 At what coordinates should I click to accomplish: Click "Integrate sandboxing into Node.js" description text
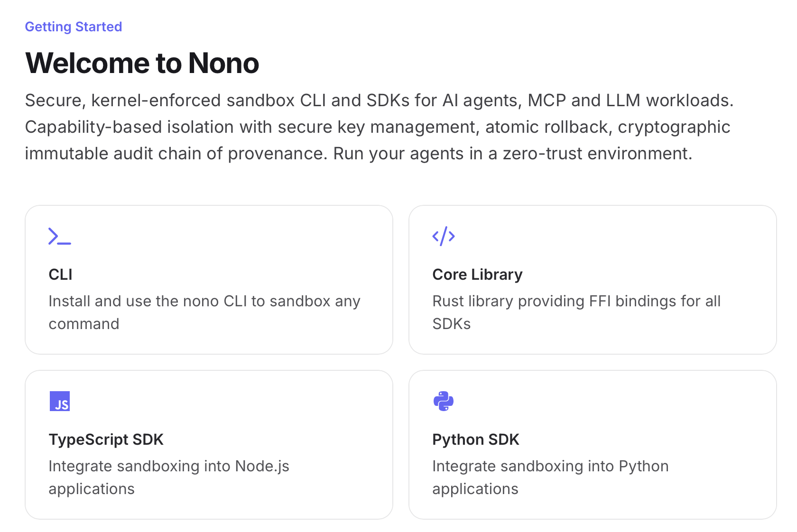[169, 466]
